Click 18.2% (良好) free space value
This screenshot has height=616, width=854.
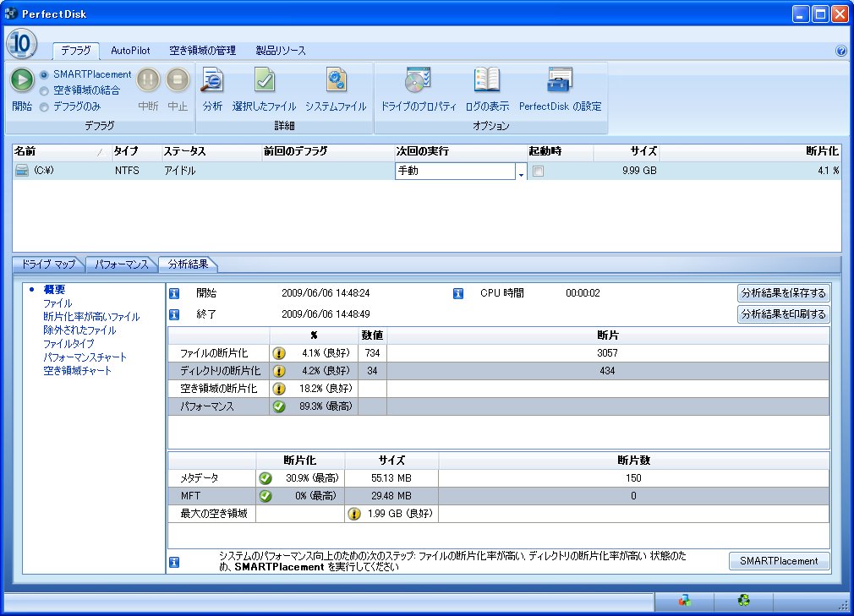pos(326,389)
